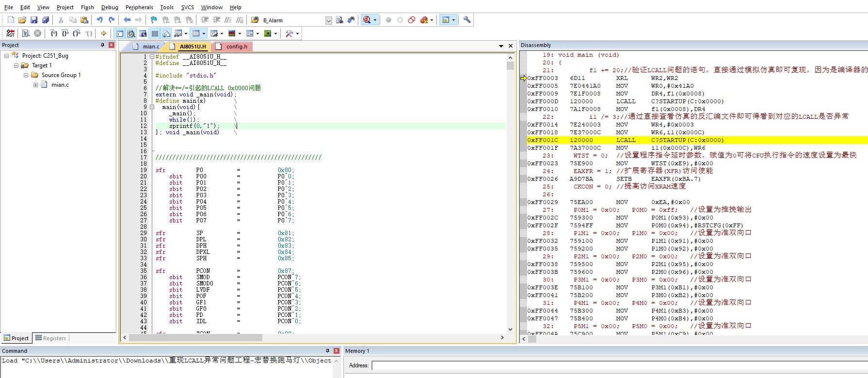The image size is (868, 378).
Task: Close the Project panel
Action: tap(112, 45)
